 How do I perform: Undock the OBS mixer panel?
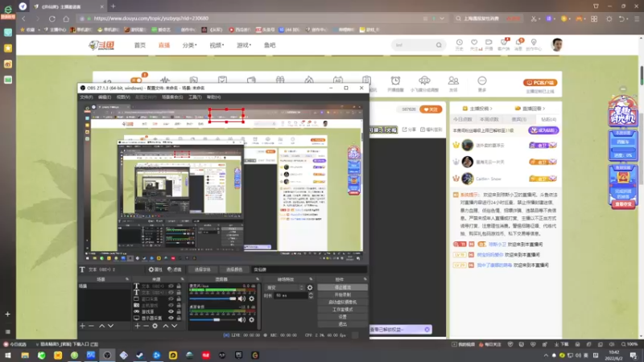click(x=258, y=279)
